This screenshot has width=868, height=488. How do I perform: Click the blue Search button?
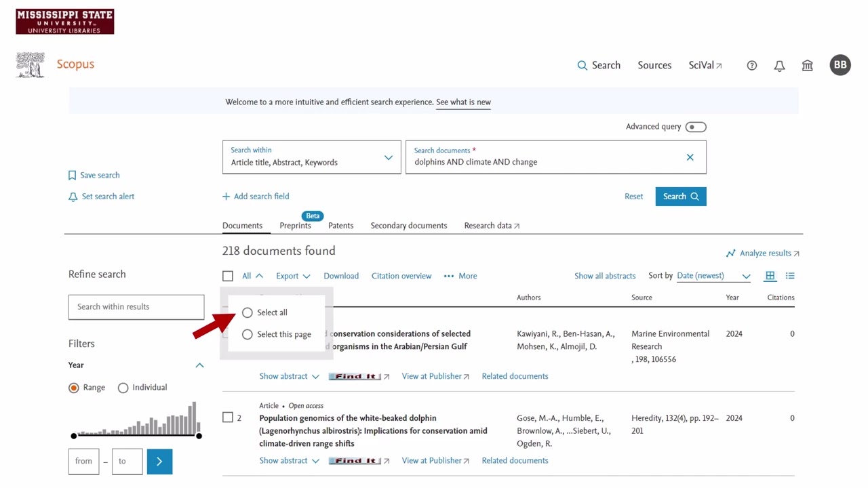coord(681,197)
